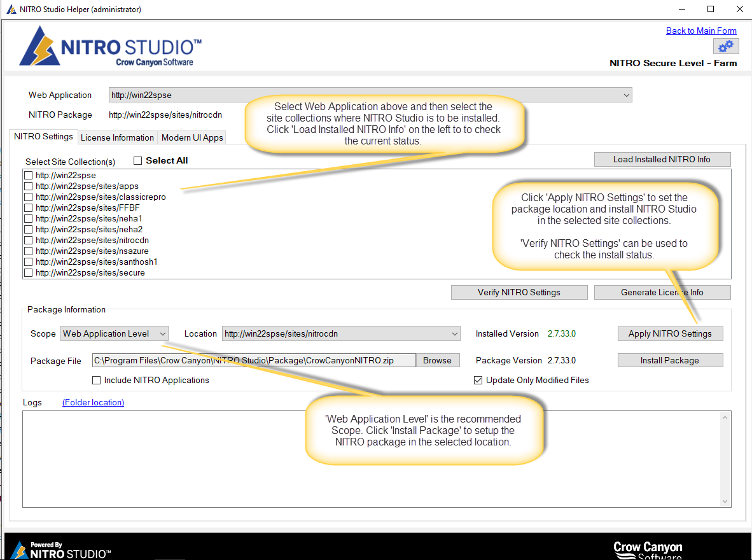Check the sites/nsazure site collection
The height and width of the screenshot is (560, 752).
[28, 251]
